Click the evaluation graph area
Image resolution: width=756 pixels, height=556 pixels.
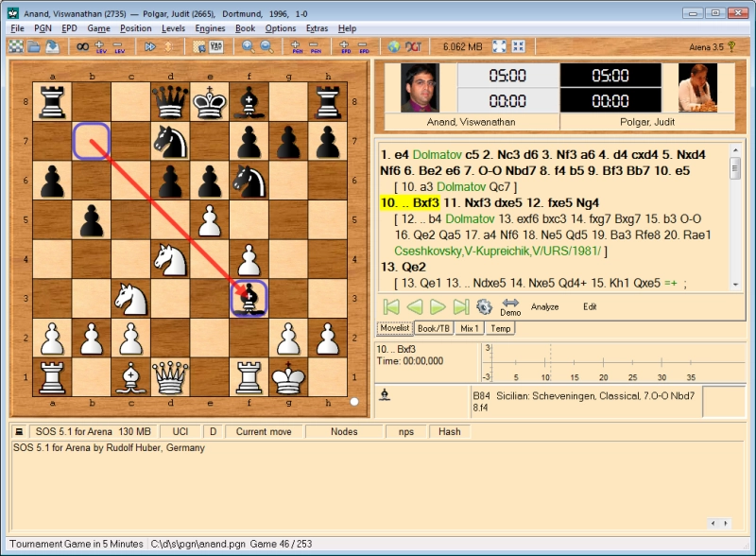pos(612,362)
